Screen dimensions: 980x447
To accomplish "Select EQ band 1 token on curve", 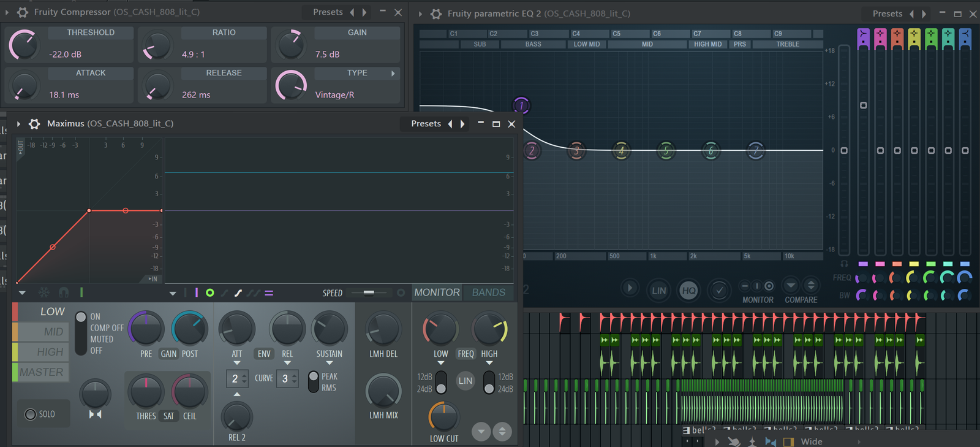I will tap(521, 105).
